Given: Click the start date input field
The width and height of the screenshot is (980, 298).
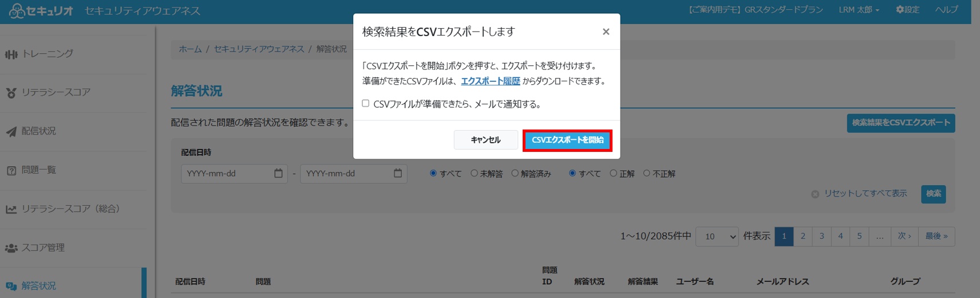Looking at the screenshot, I should [x=234, y=173].
